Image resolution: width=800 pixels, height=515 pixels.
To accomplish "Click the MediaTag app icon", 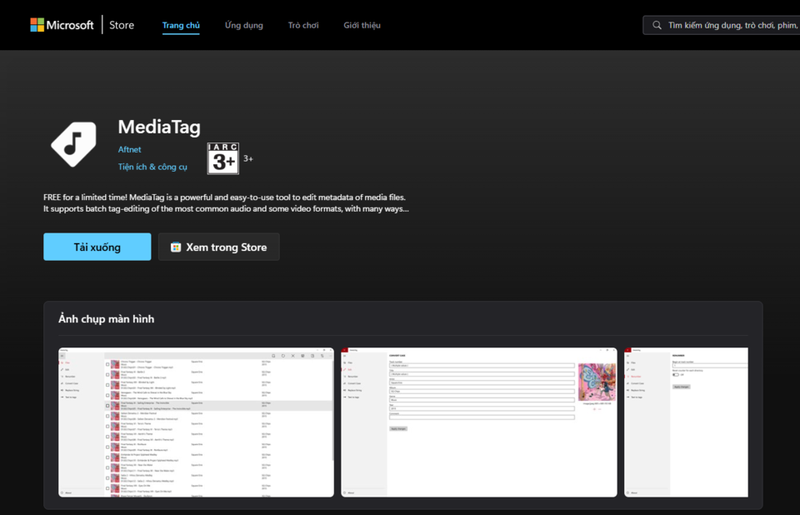I will pyautogui.click(x=74, y=144).
